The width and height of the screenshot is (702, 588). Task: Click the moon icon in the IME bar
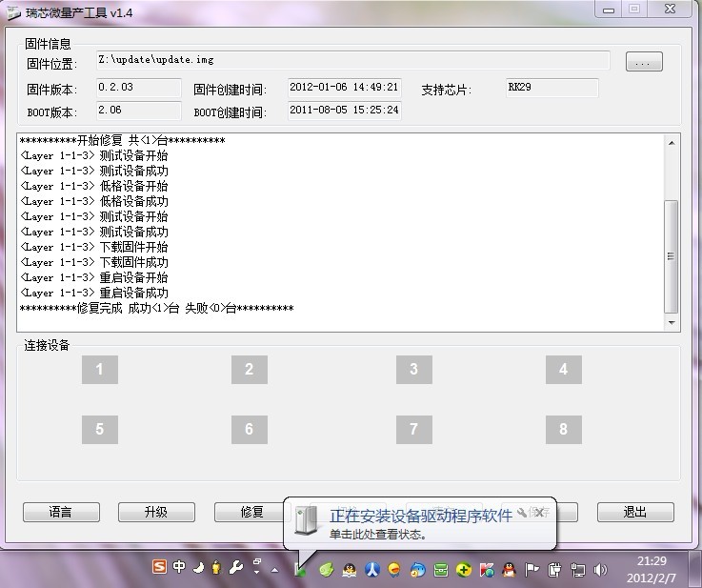pyautogui.click(x=198, y=568)
